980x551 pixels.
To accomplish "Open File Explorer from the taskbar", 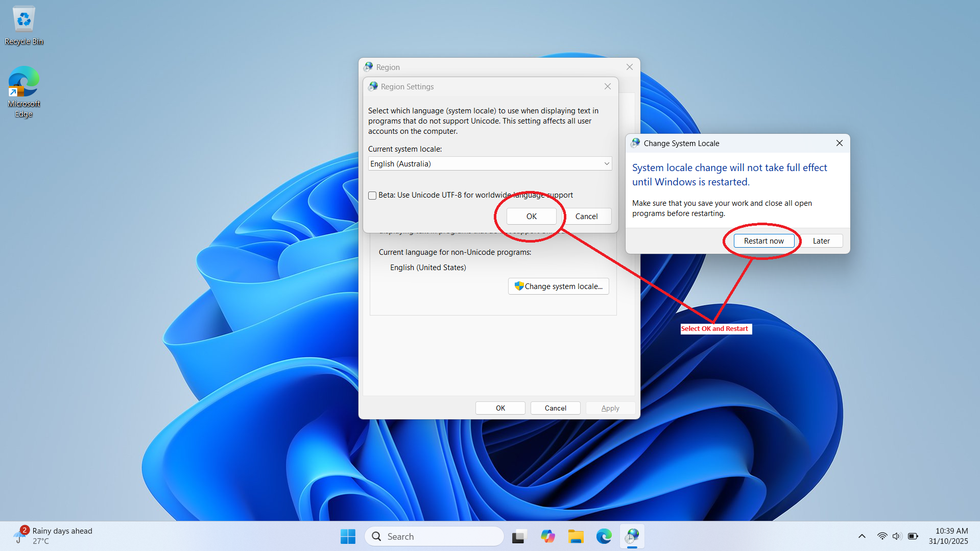I will click(x=576, y=536).
